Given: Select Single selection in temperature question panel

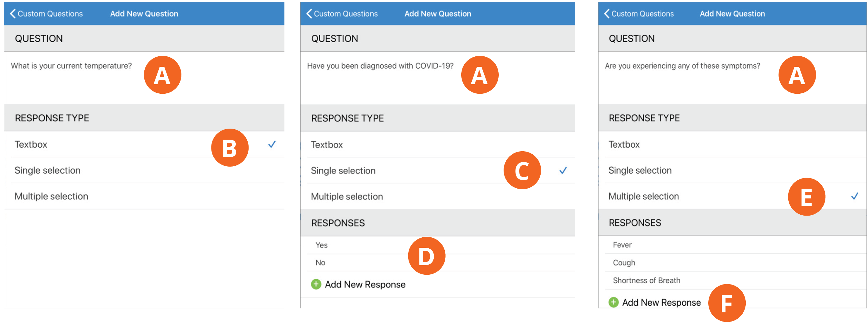Looking at the screenshot, I should click(144, 170).
